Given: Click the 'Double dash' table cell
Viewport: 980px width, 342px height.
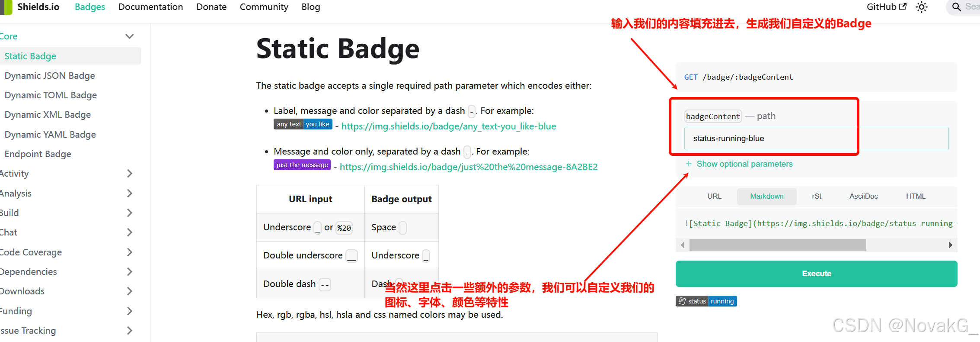Looking at the screenshot, I should [x=310, y=284].
